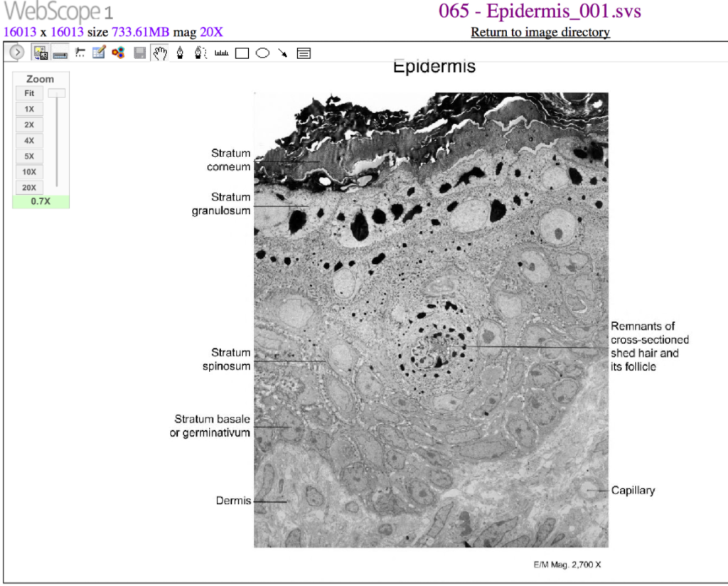Toggle the thumbnail navigator window
Viewport: 728px width, 586px height.
(x=40, y=53)
